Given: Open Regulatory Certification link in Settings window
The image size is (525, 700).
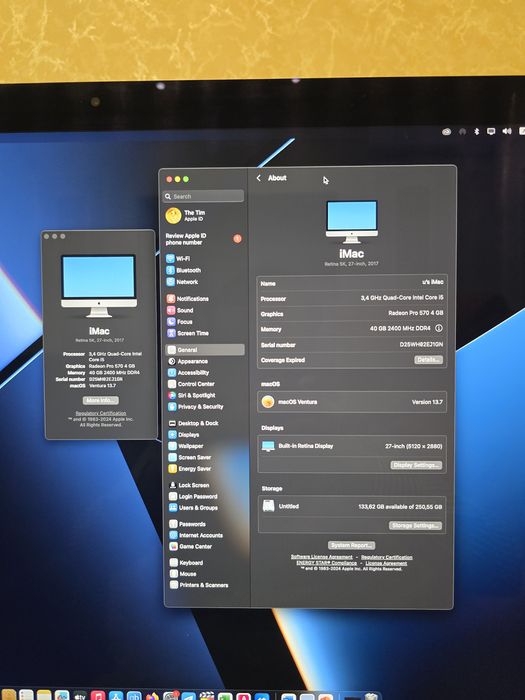Looking at the screenshot, I should click(387, 557).
